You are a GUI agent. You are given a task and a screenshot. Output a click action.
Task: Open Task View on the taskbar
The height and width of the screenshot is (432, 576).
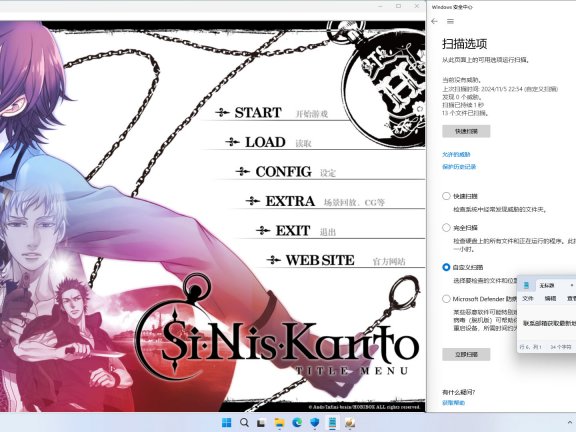262,422
